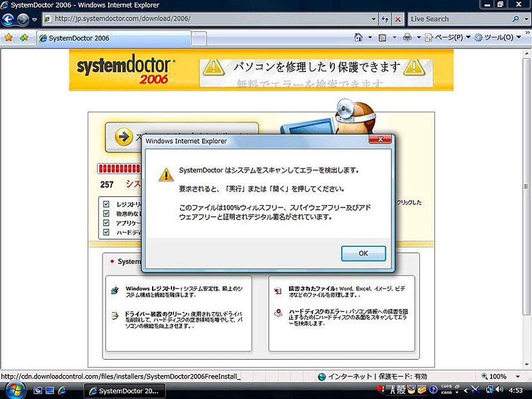The height and width of the screenshot is (399, 532).
Task: Click the warning triangle icon in dialog
Action: coord(166,174)
